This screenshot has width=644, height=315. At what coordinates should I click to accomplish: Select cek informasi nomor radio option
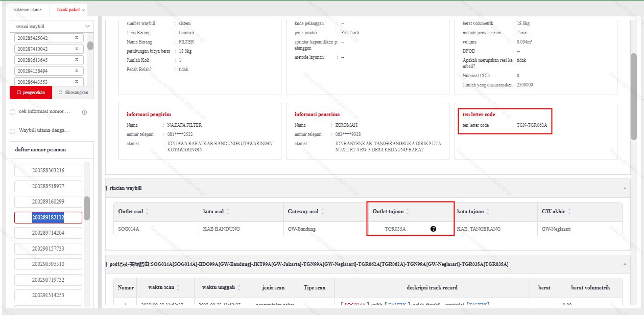coord(12,111)
